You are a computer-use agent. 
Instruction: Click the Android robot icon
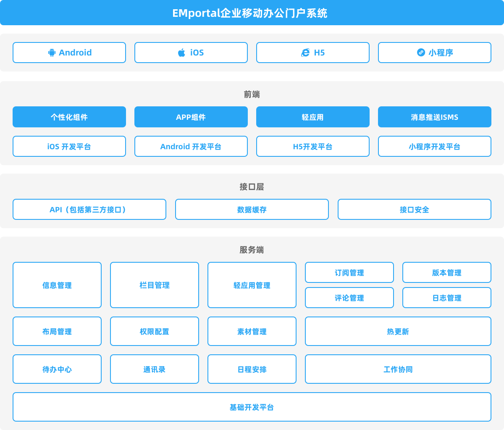pyautogui.click(x=52, y=53)
